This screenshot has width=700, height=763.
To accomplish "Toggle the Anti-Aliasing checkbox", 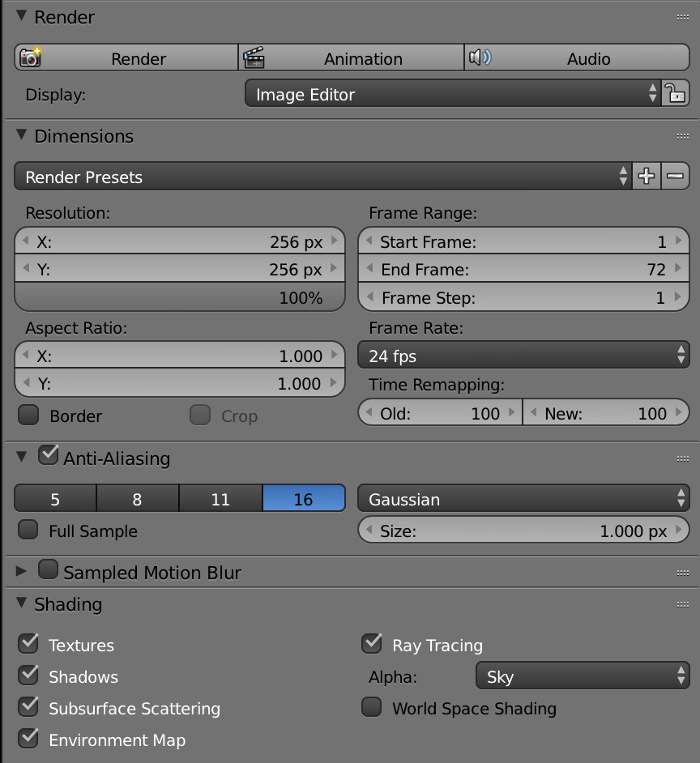I will (48, 454).
